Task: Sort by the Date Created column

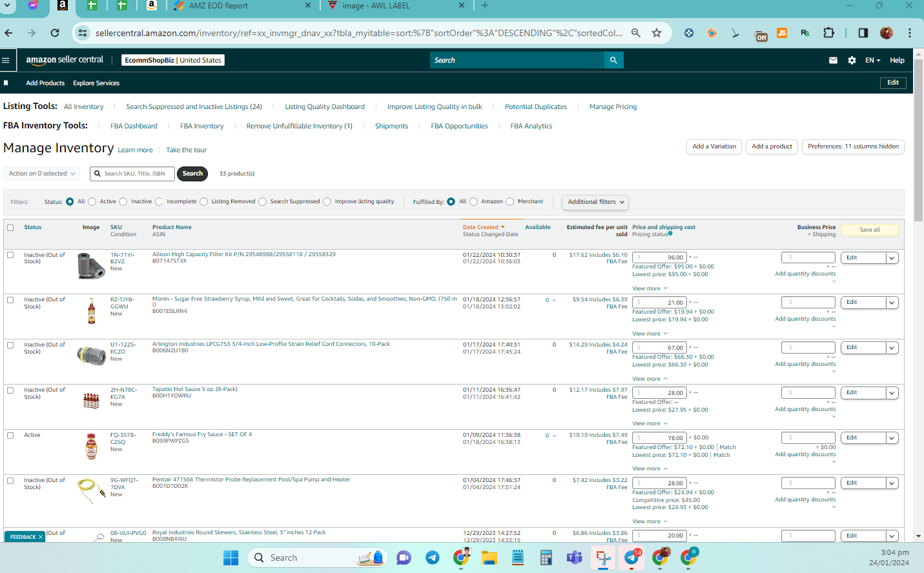Action: tap(484, 227)
